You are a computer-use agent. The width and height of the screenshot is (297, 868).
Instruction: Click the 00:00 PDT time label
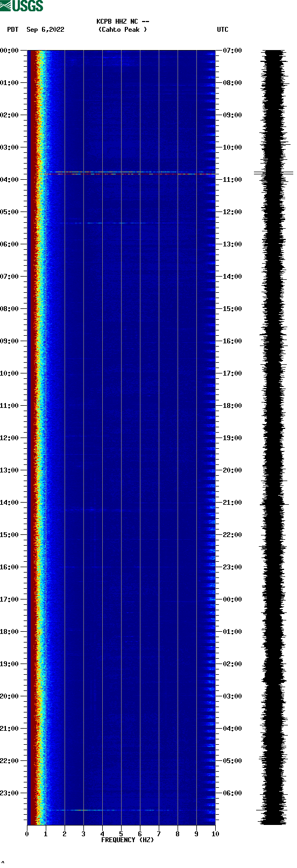click(9, 51)
